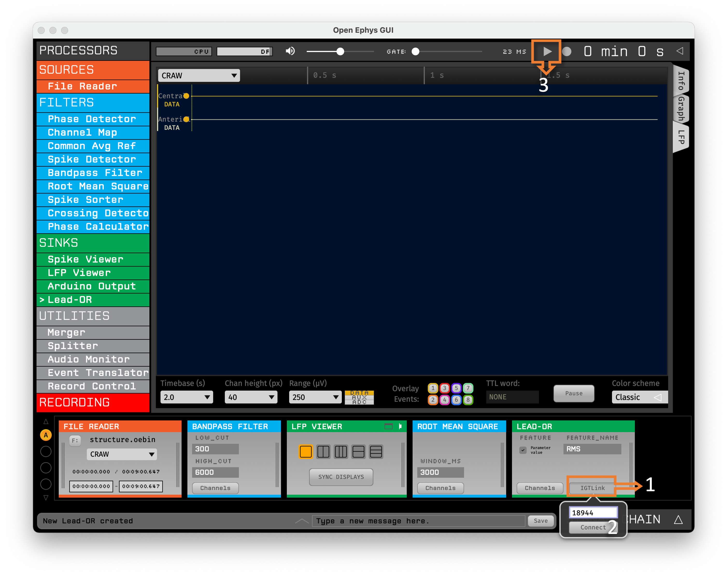The image size is (728, 577).
Task: Click the audio volume slider handle
Action: click(340, 51)
